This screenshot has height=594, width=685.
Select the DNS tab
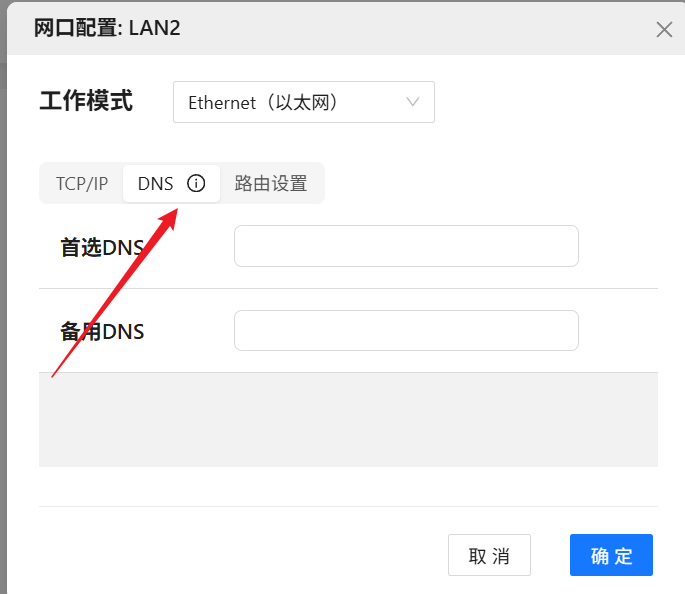156,184
